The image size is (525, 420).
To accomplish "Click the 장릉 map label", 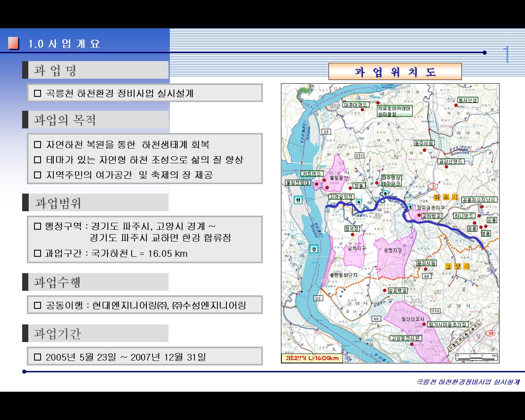I will [x=359, y=186].
